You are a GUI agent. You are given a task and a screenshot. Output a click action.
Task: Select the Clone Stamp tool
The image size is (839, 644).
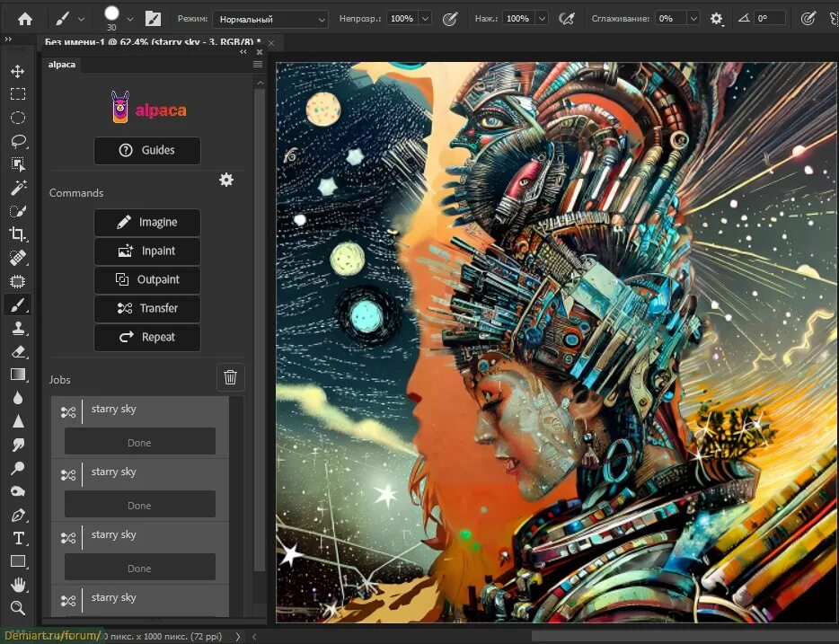[x=18, y=328]
